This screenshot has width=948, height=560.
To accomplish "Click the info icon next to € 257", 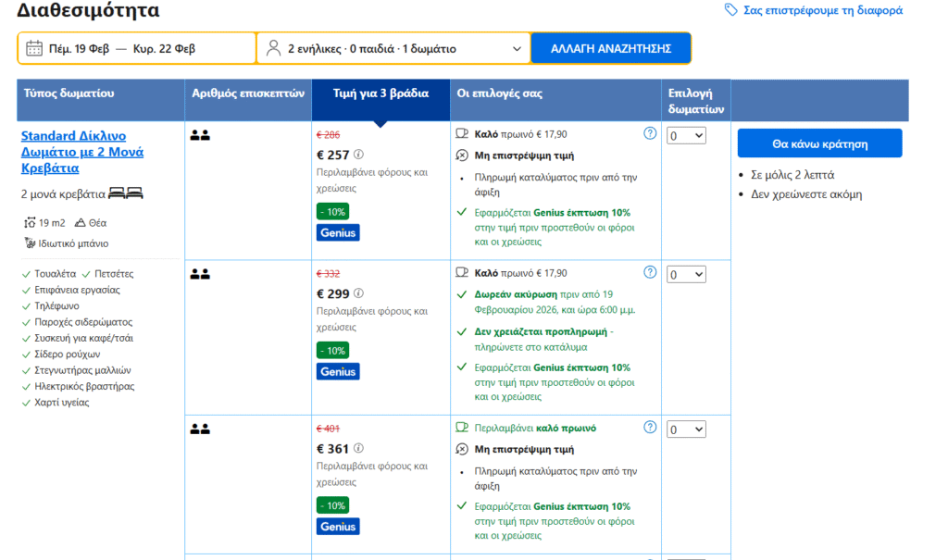I will pyautogui.click(x=359, y=155).
